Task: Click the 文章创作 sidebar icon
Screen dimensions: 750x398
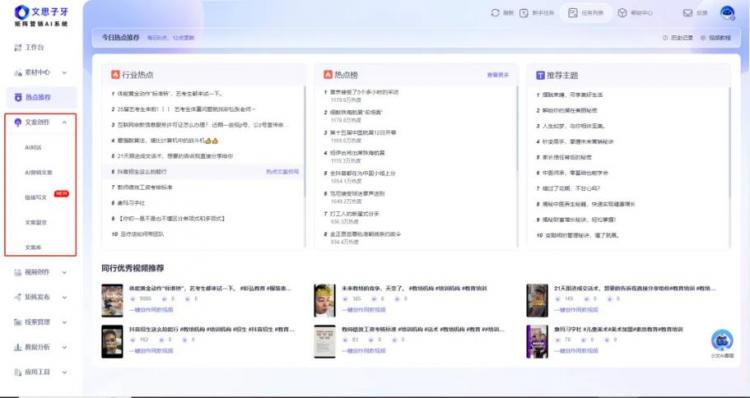Action: tap(18, 122)
